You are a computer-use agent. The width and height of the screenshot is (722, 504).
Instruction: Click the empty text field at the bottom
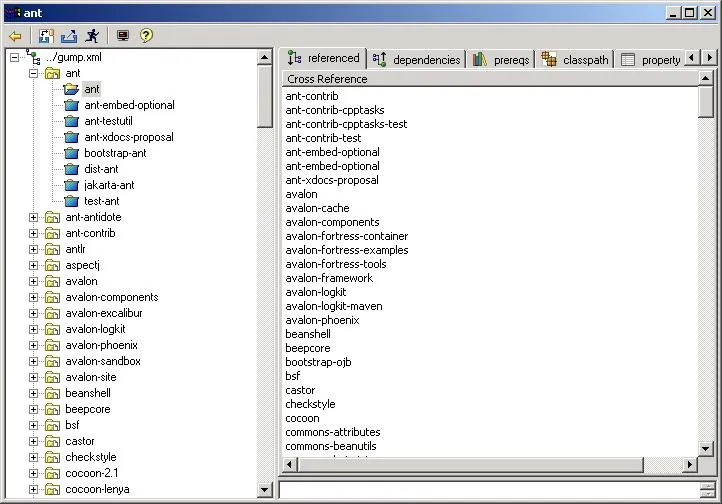click(489, 490)
